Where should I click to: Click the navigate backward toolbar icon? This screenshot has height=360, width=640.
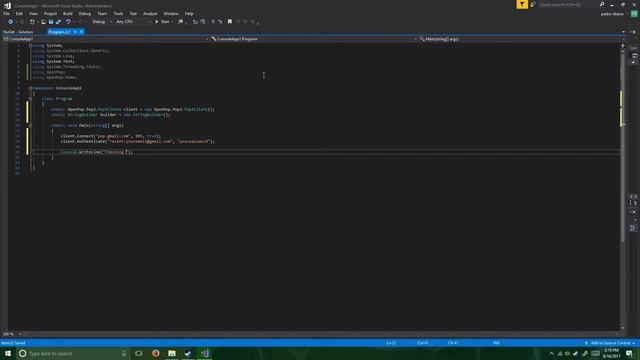pos(11,22)
